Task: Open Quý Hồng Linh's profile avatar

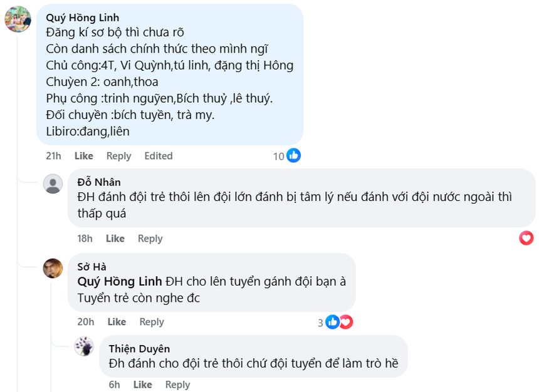Action: coord(18,19)
